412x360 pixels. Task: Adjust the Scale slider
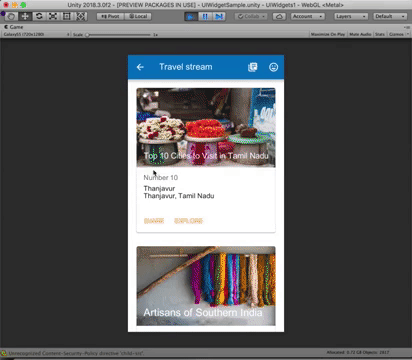(118, 34)
